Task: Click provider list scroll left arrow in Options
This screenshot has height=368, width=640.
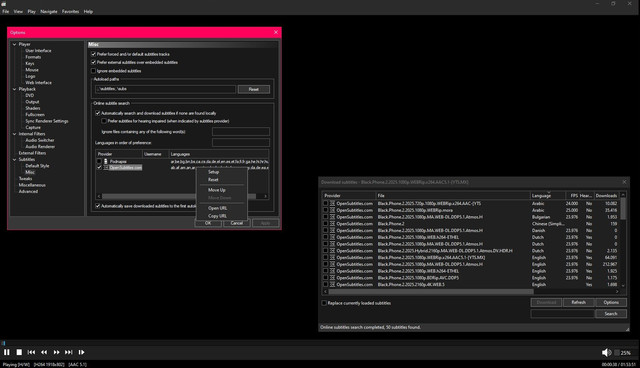Action: (99, 196)
